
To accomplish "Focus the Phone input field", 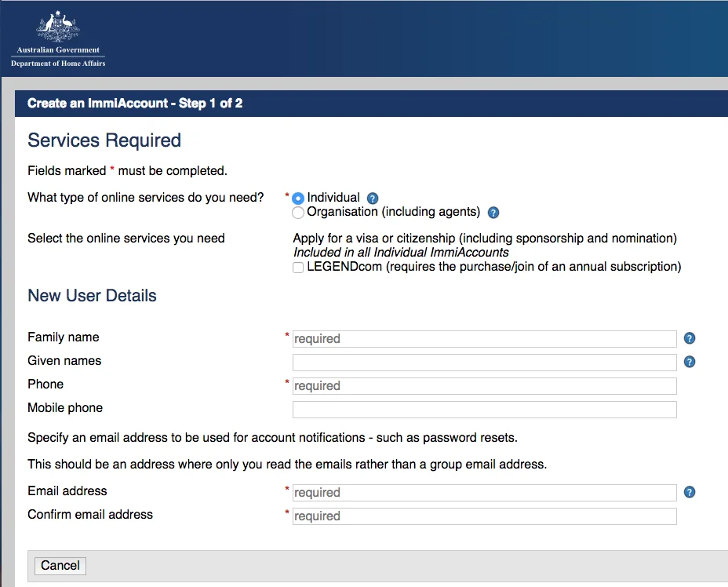I will point(484,386).
